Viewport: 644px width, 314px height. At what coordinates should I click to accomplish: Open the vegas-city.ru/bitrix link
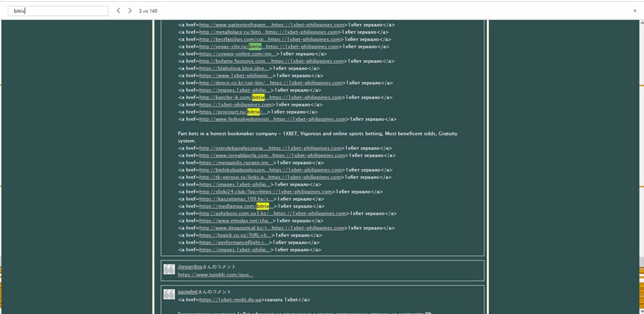pos(269,46)
